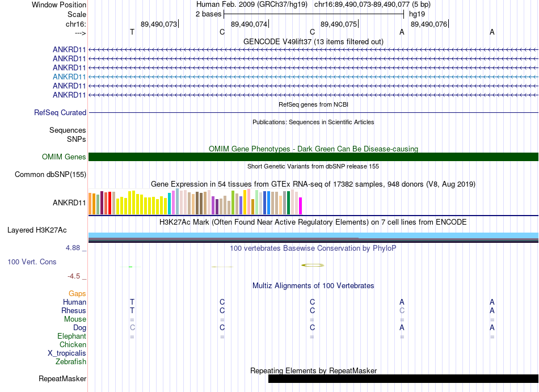Open the H3K27Ac Mark track title
539x392 pixels.
tap(313, 222)
